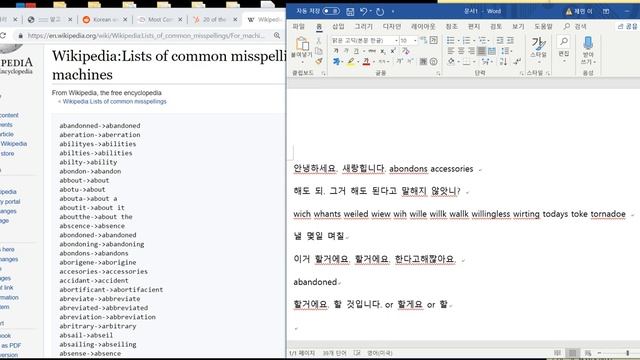Viewport: 640px width, 360px height.
Task: Toggle strikethrough formatting
Action: 372,51
